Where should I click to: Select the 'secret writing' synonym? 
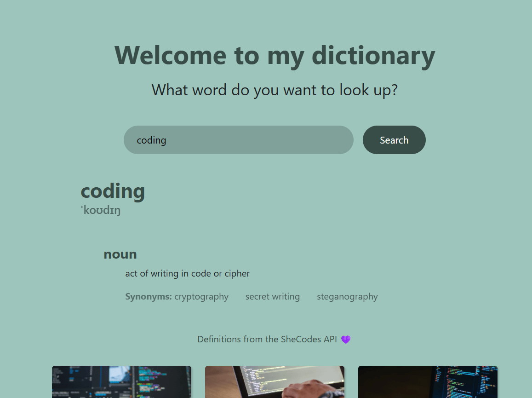pos(272,297)
